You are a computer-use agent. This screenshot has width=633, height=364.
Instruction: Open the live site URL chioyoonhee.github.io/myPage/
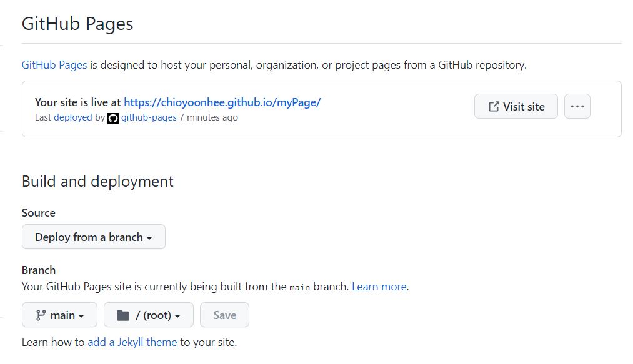point(222,102)
